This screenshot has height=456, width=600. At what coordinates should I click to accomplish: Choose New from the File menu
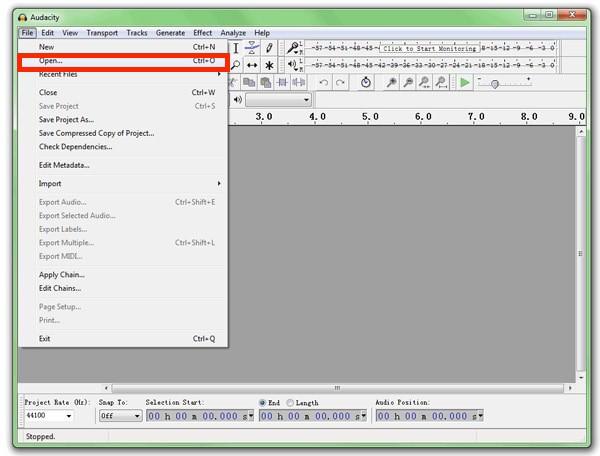point(123,47)
